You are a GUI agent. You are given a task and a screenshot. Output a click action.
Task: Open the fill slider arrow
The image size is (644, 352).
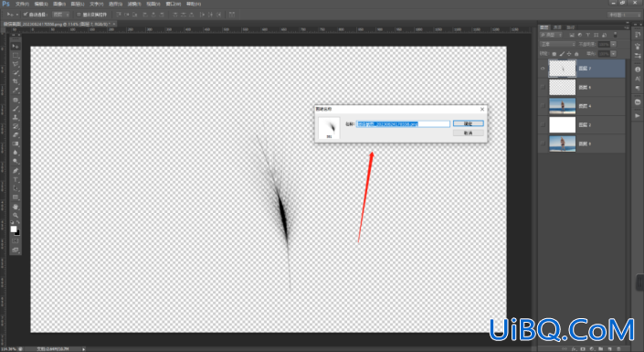613,54
